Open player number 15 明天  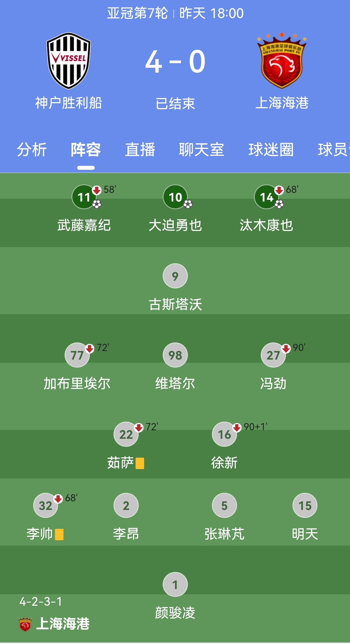[x=305, y=505]
